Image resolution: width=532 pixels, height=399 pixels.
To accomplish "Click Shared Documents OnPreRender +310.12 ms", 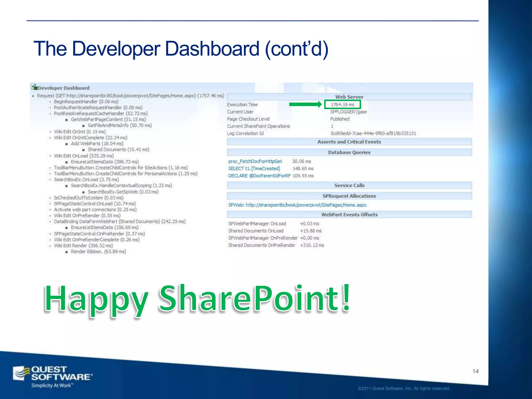I will [276, 245].
